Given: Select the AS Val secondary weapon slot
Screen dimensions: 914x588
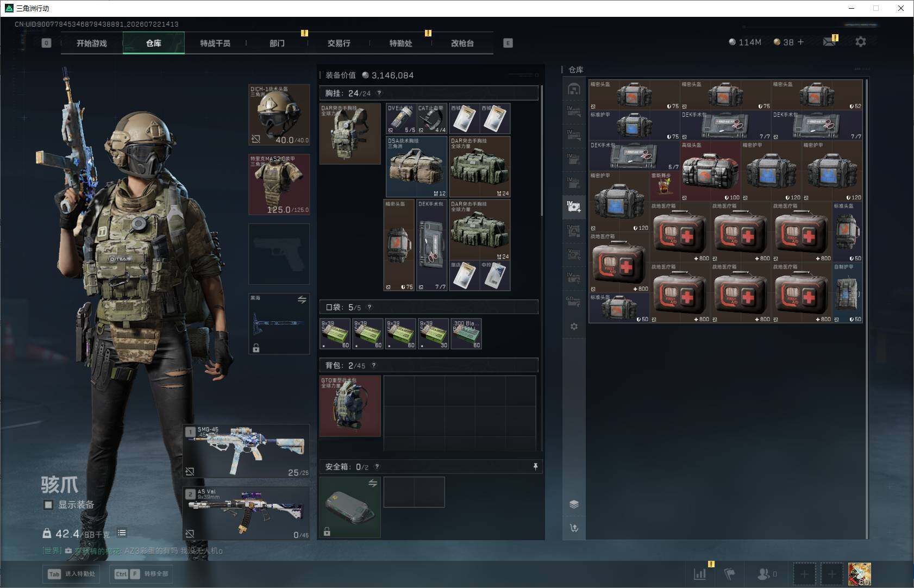Looking at the screenshot, I should [x=247, y=513].
